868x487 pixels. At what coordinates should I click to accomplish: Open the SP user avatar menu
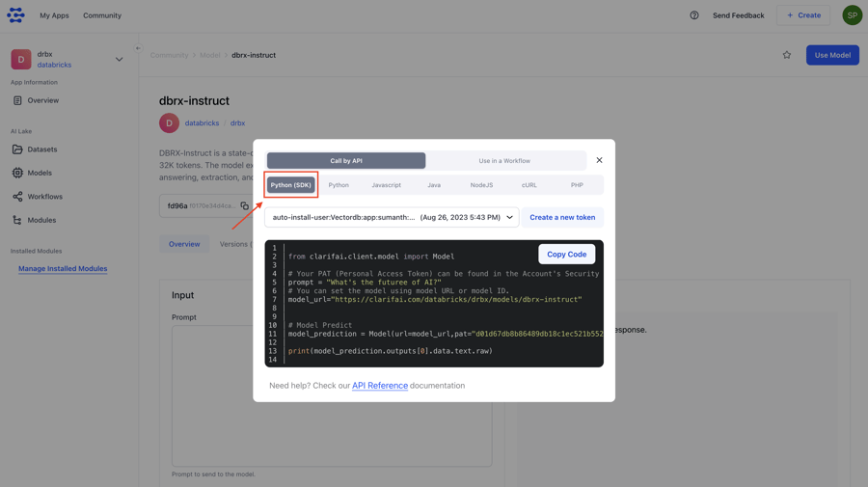[852, 15]
